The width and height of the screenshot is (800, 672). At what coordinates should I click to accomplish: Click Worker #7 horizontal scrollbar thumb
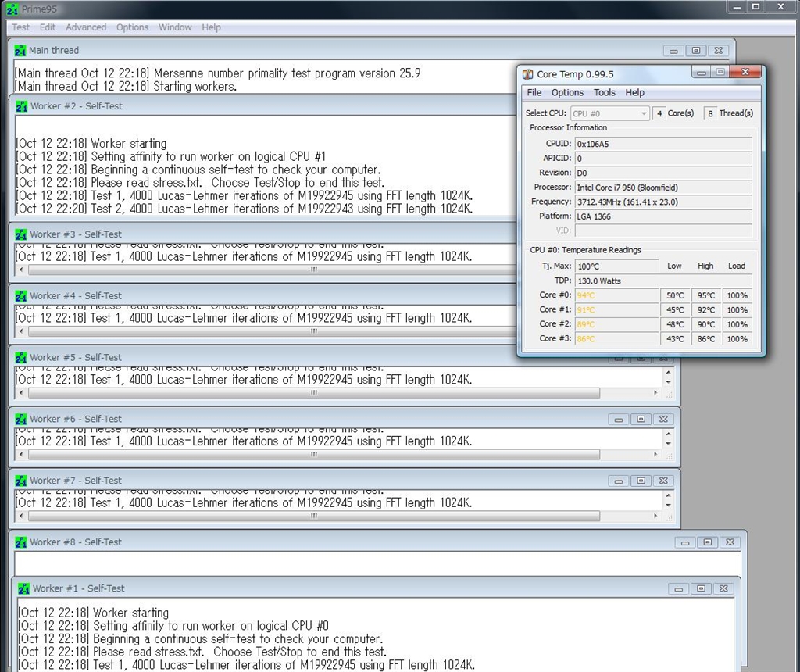[x=314, y=517]
